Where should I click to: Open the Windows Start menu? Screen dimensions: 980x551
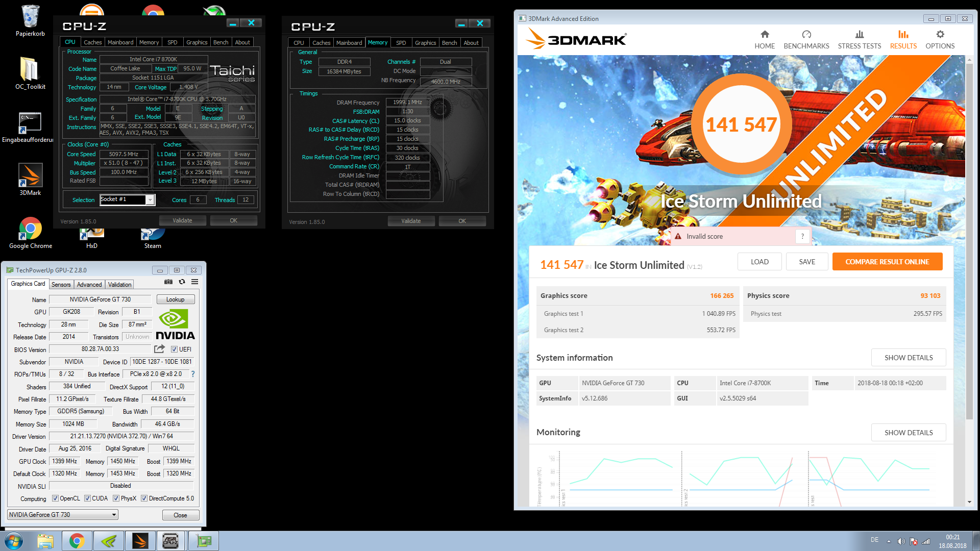14,541
